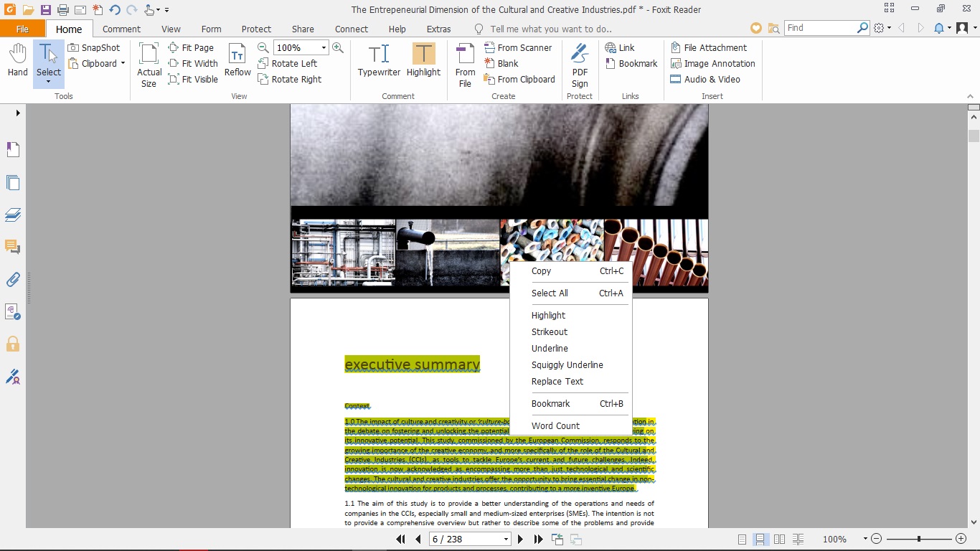
Task: Go to the next page
Action: click(x=520, y=539)
